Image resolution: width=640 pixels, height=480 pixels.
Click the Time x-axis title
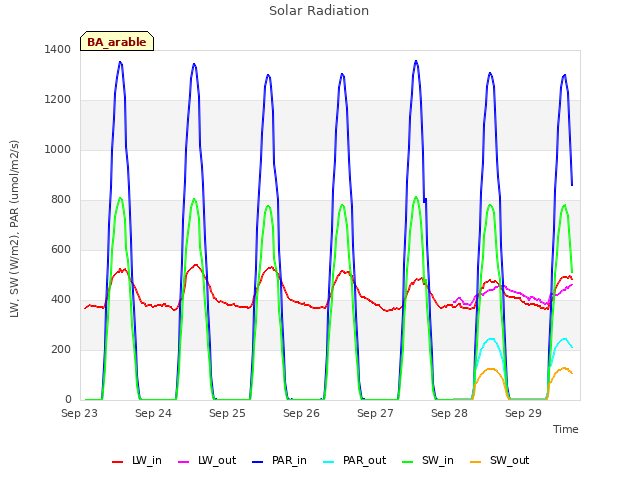(x=566, y=429)
